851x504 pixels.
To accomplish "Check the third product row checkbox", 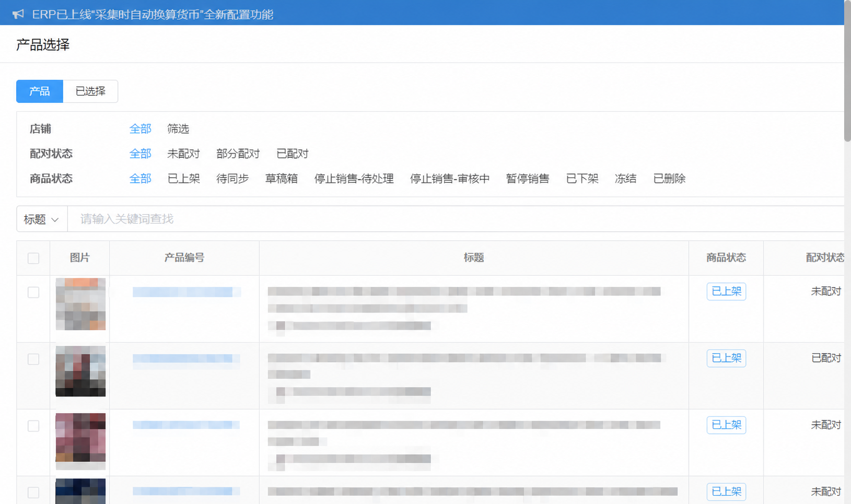I will pyautogui.click(x=33, y=426).
